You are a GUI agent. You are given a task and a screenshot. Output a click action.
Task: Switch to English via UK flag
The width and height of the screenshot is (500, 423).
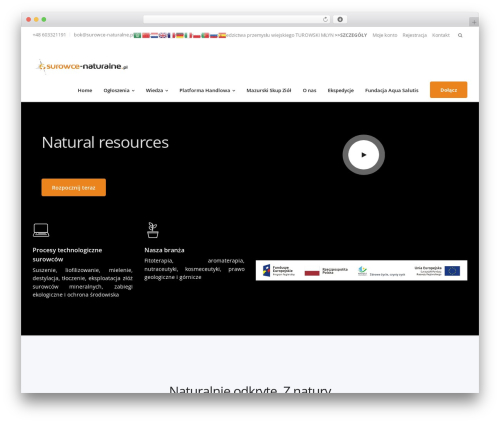pos(163,35)
